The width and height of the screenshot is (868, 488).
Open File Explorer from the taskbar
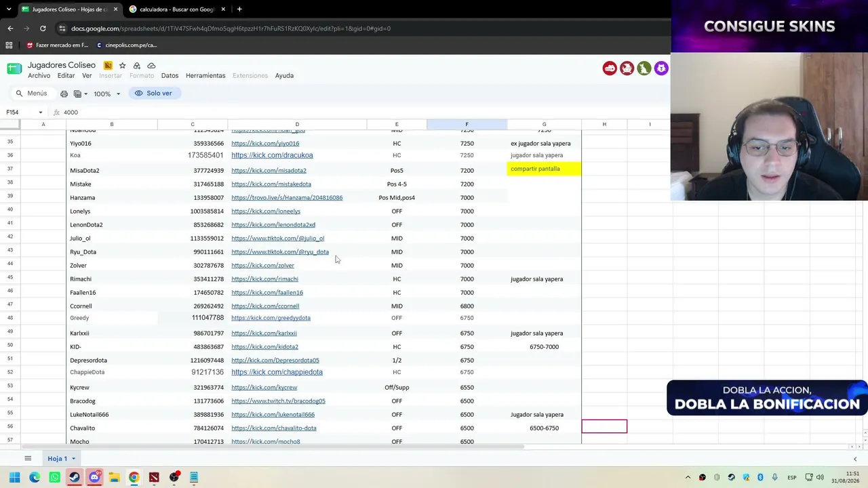pos(114,477)
